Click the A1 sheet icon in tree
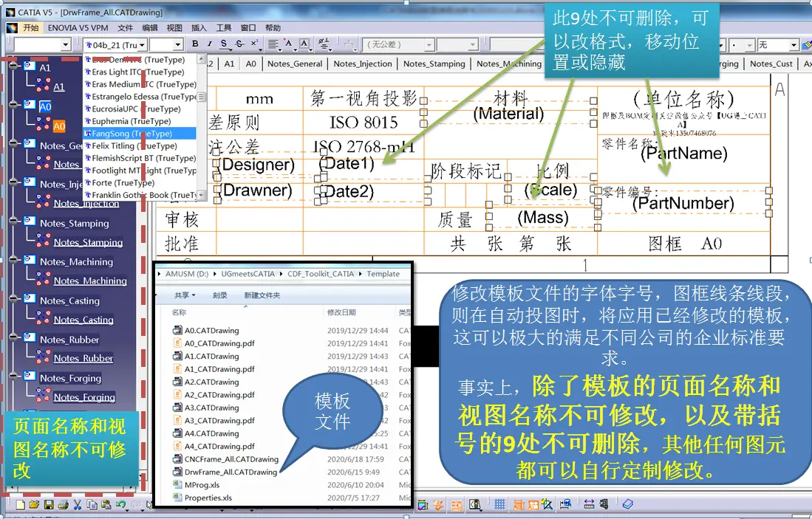 click(x=29, y=66)
